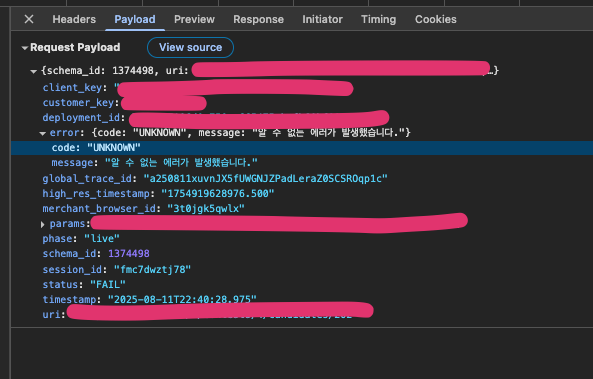Open the Preview tab

194,19
